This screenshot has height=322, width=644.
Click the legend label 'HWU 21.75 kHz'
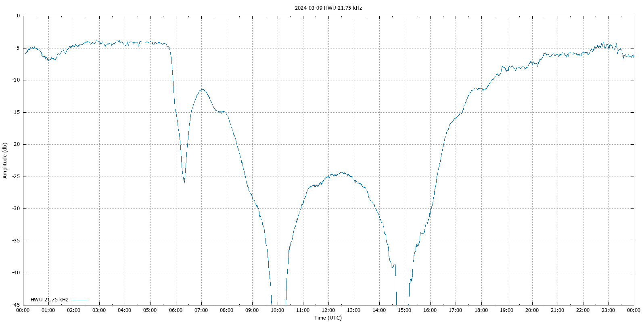tap(49, 300)
